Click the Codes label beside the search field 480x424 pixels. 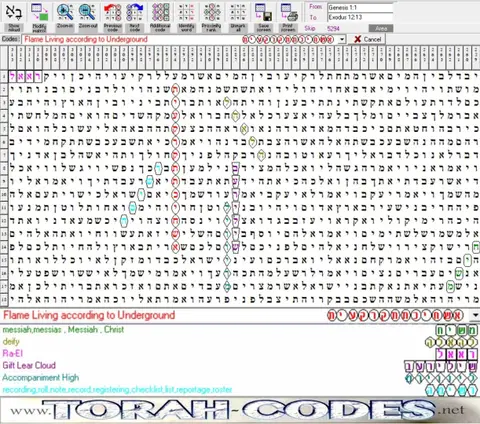tap(10, 39)
